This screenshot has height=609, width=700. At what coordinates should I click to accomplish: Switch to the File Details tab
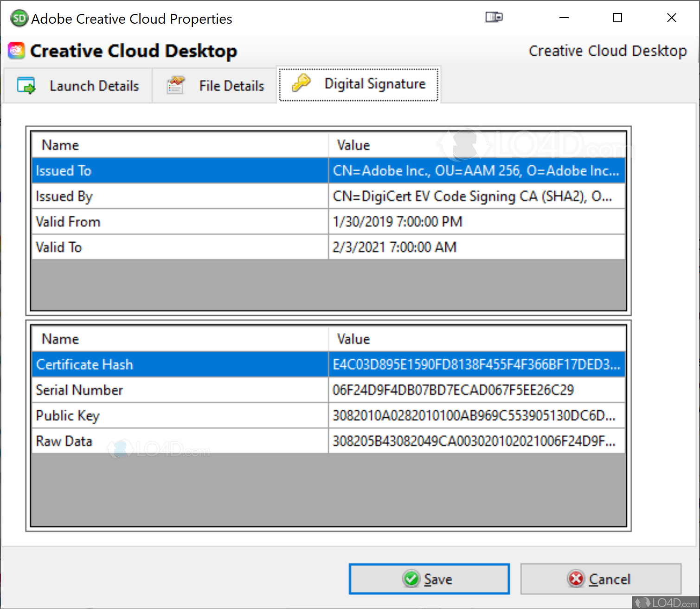215,86
